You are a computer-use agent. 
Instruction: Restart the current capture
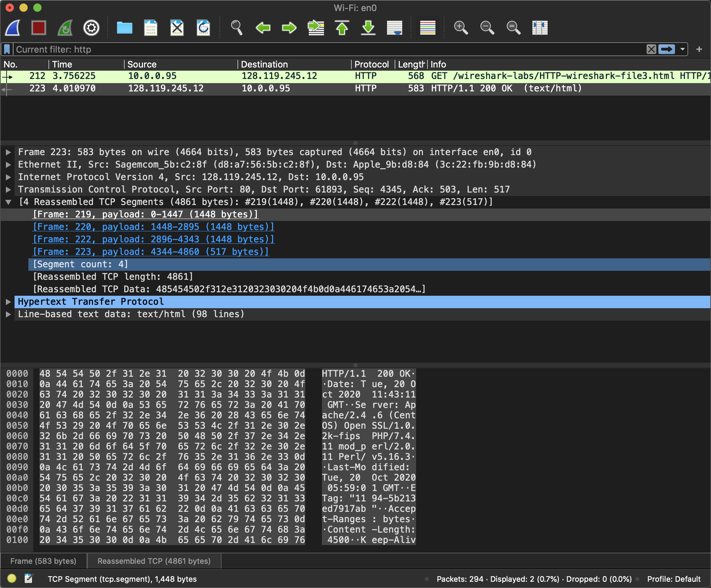[x=65, y=28]
